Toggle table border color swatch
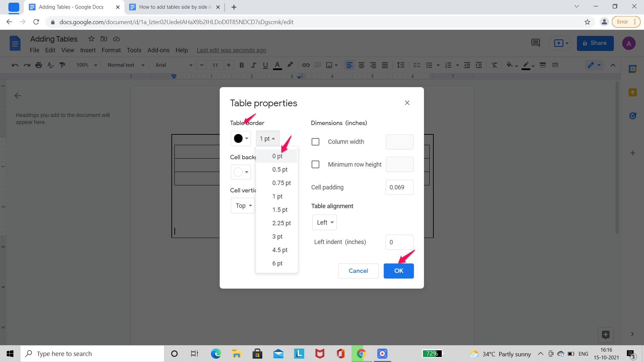This screenshot has width=644, height=362. (240, 138)
